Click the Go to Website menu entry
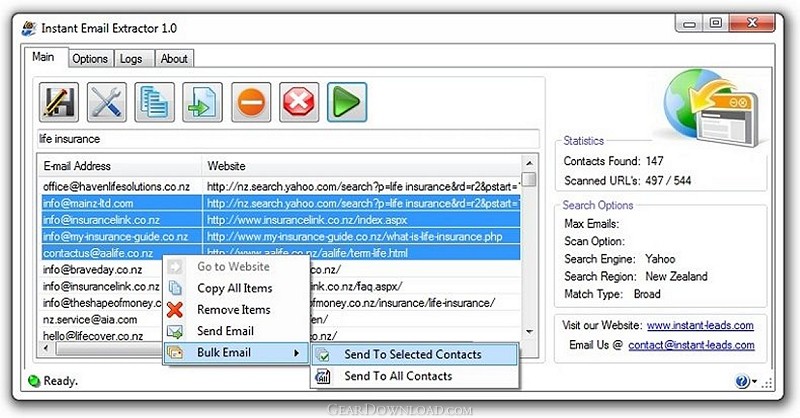The width and height of the screenshot is (800, 418). (236, 266)
